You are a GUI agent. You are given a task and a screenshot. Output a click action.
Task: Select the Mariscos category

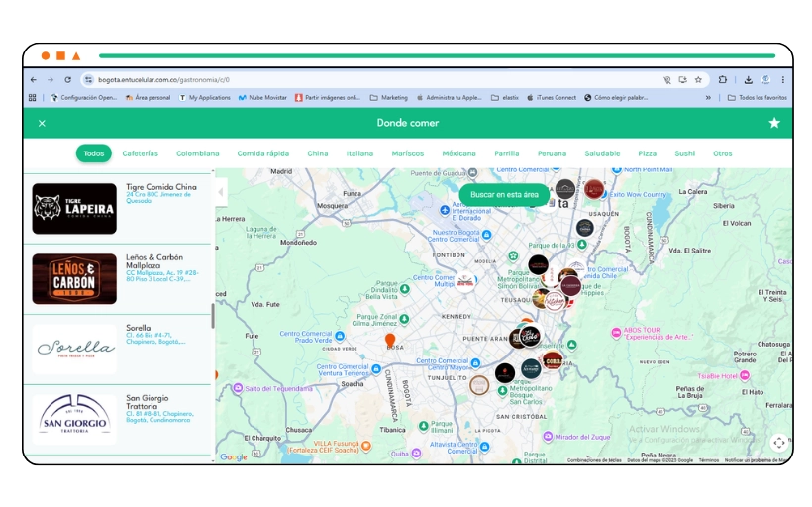(x=408, y=153)
